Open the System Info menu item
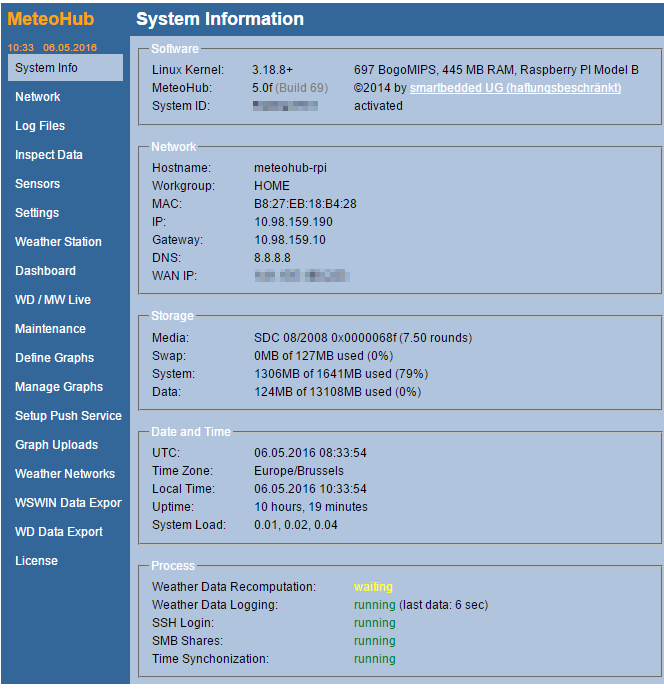This screenshot has width=664, height=699. [x=65, y=68]
